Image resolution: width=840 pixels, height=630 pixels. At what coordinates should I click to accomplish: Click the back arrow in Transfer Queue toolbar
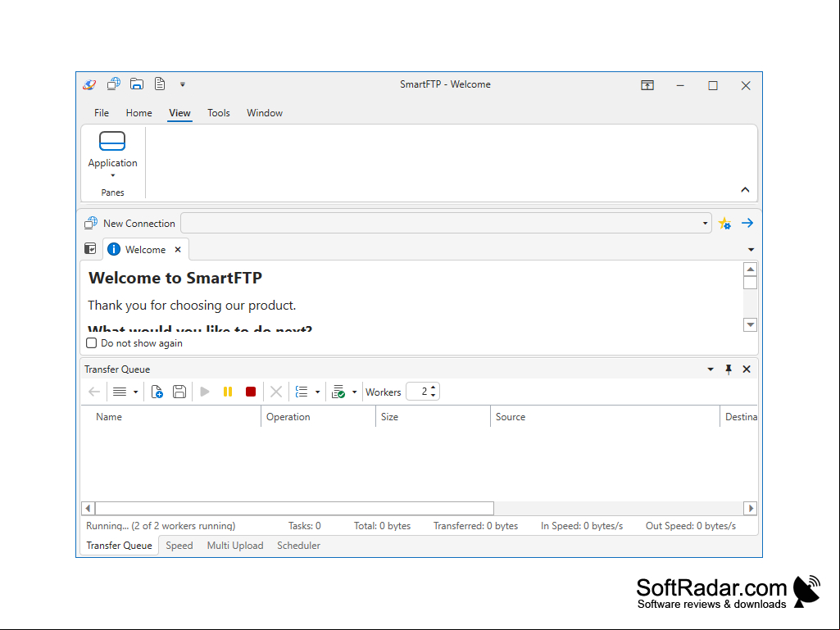94,392
